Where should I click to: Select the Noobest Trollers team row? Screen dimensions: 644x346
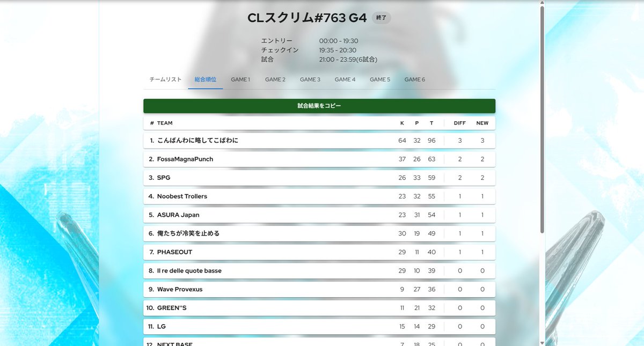click(319, 196)
